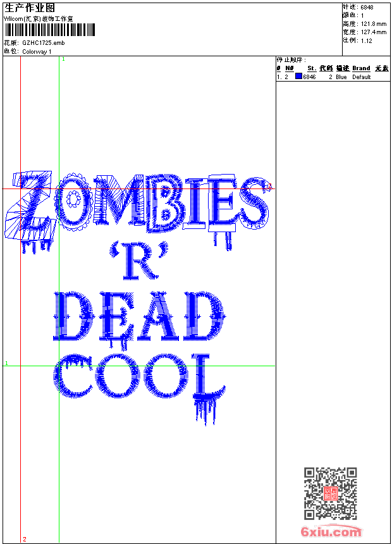Select file name GZHC1725.emb
Image resolution: width=392 pixels, height=544 pixels.
[44, 43]
